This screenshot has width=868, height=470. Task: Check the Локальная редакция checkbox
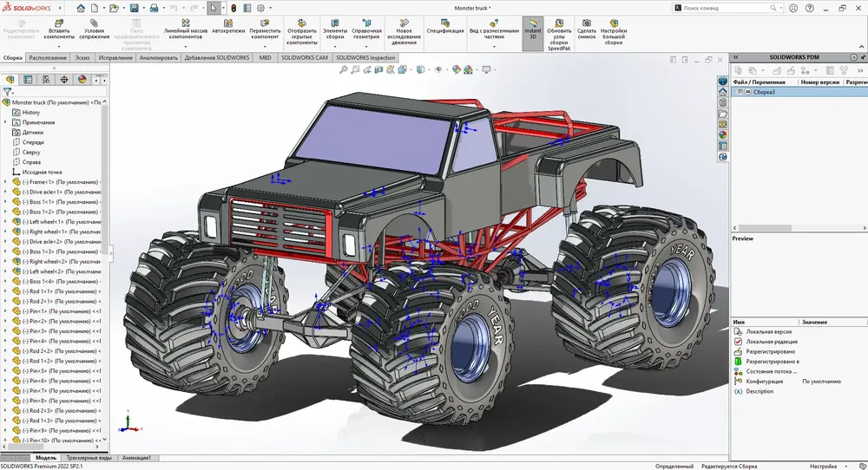(738, 342)
